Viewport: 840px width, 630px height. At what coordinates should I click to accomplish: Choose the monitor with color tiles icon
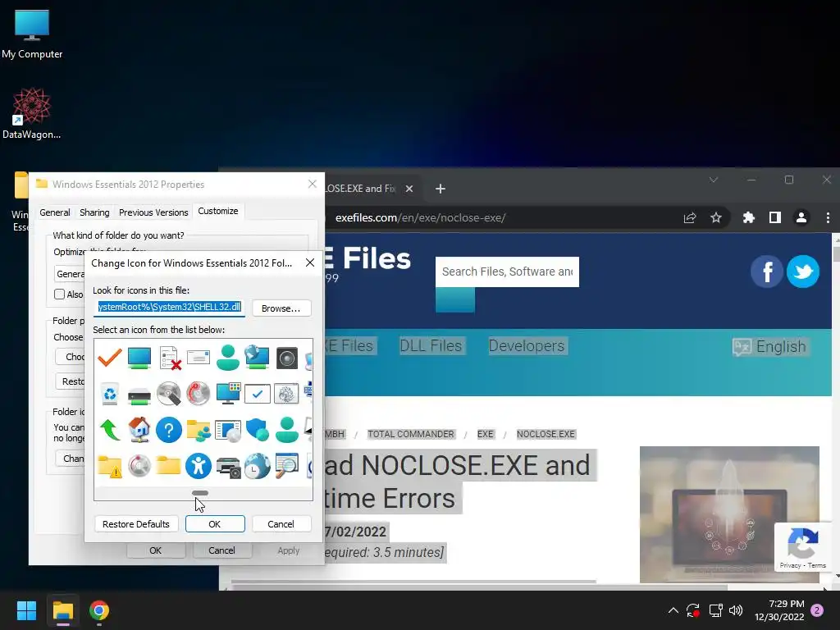[x=228, y=393]
